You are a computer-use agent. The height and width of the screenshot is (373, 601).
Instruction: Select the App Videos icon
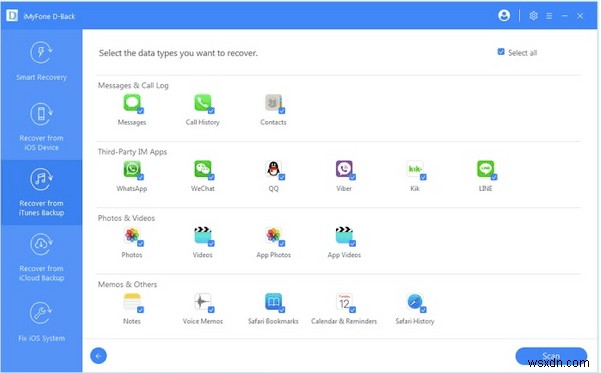(344, 235)
